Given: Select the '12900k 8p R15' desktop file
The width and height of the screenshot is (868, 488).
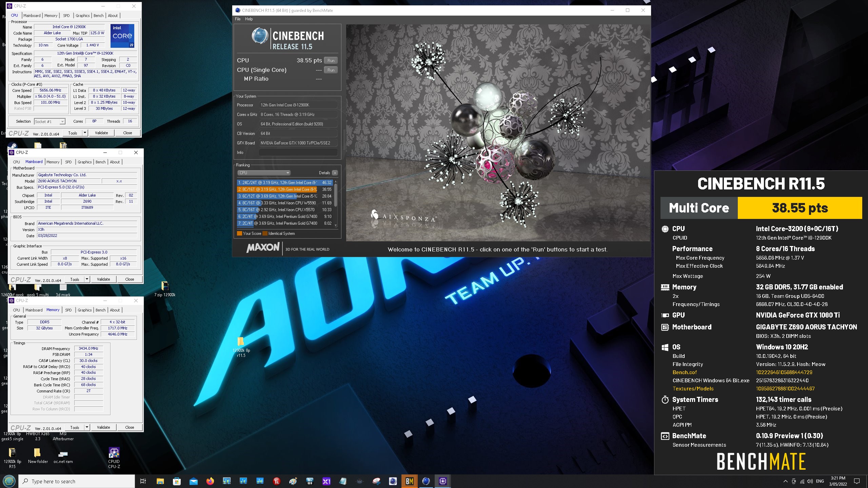Looking at the screenshot, I should pyautogui.click(x=12, y=457).
